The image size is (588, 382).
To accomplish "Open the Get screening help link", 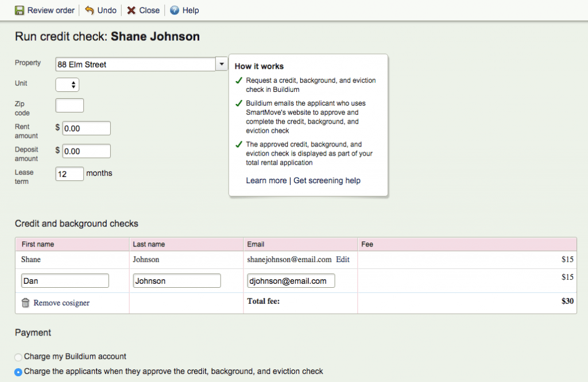I will (327, 180).
